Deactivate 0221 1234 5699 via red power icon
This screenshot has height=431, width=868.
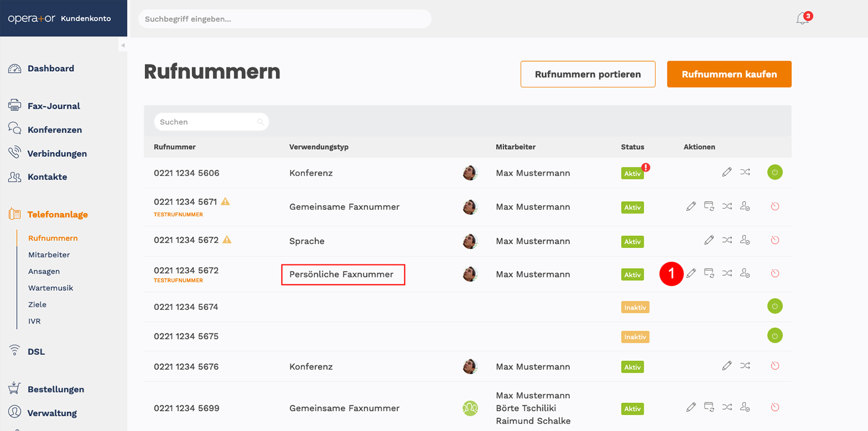tap(775, 407)
